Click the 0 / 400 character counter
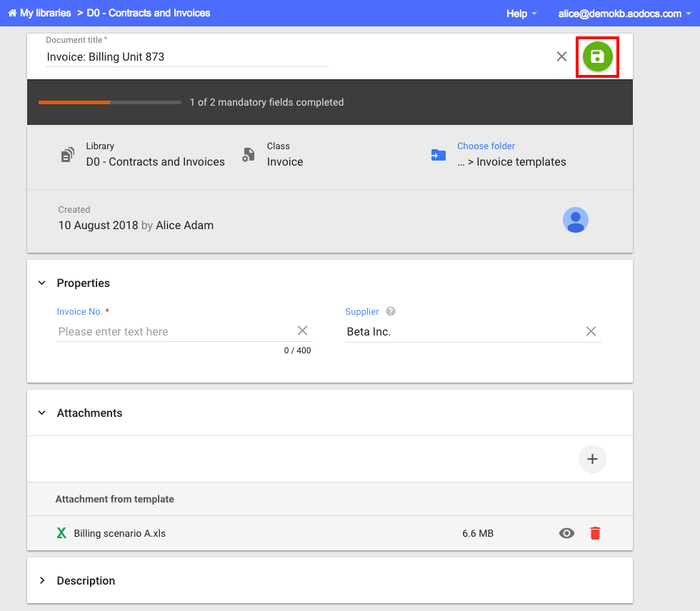 click(x=297, y=350)
